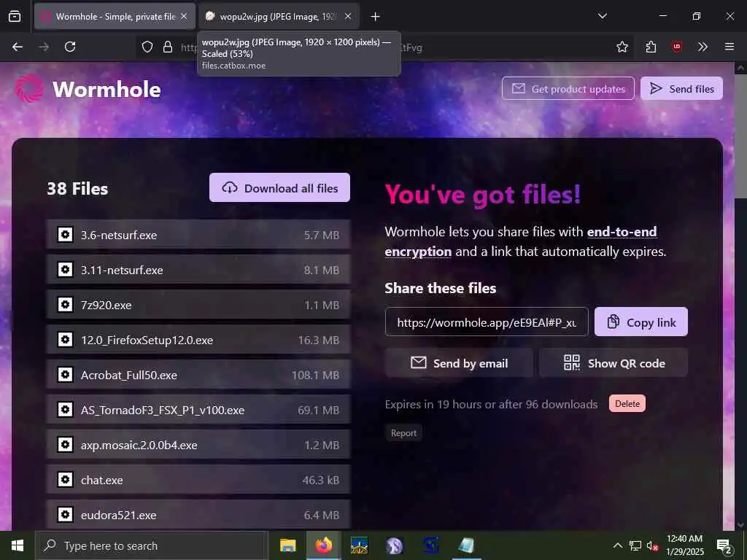Open tracking protection shield icon
Viewport: 747px width, 560px height.
point(147,47)
